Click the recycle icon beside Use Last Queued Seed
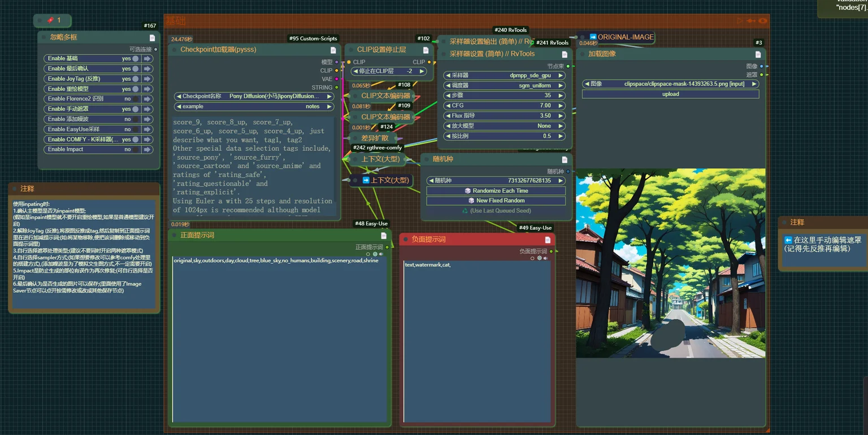868x435 pixels. [465, 211]
